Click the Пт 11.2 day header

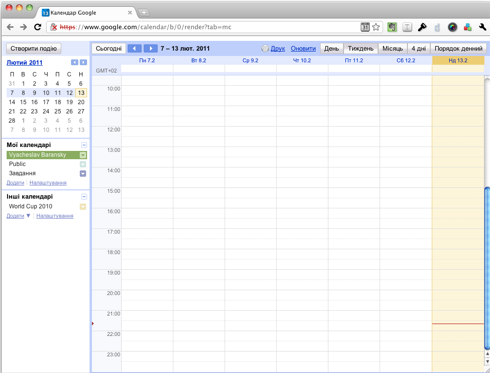coord(354,60)
